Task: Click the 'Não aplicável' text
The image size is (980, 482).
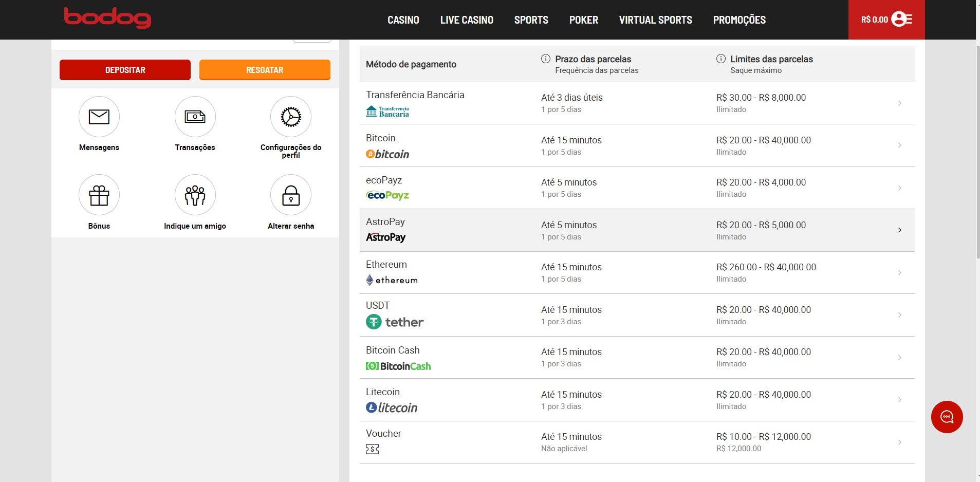Action: click(x=564, y=449)
